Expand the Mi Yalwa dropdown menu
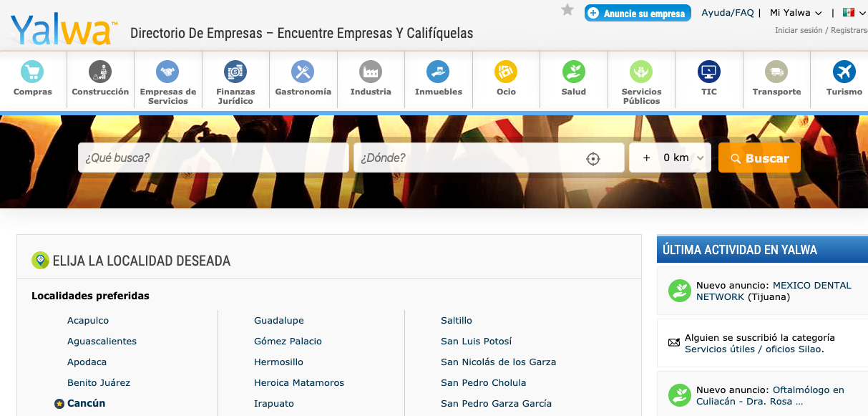The width and height of the screenshot is (868, 416). click(x=796, y=13)
